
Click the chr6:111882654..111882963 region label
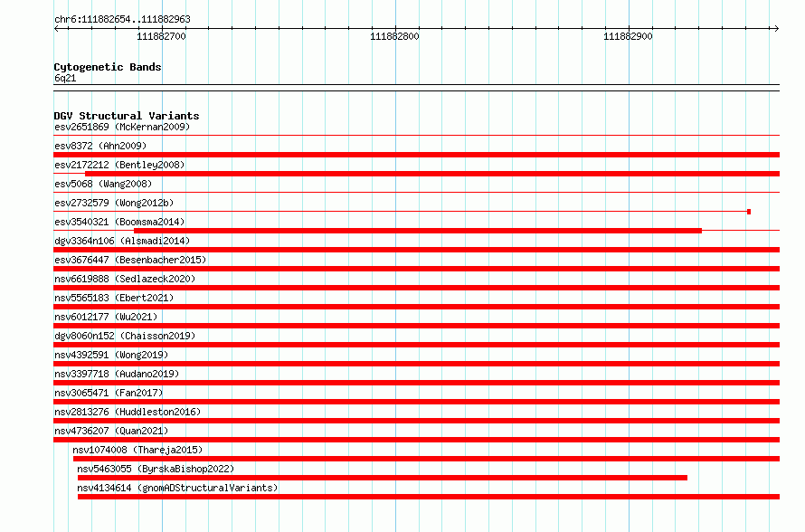click(122, 19)
